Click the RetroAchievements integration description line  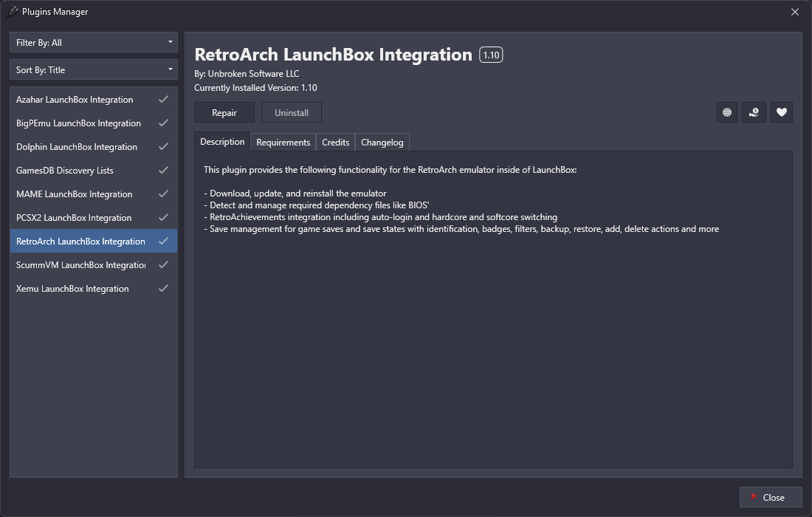point(381,217)
